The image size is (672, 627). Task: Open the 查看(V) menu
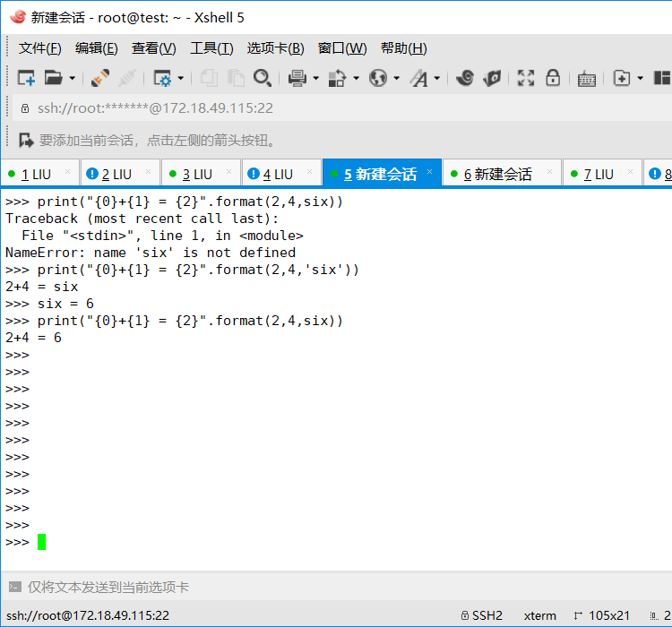(x=154, y=48)
